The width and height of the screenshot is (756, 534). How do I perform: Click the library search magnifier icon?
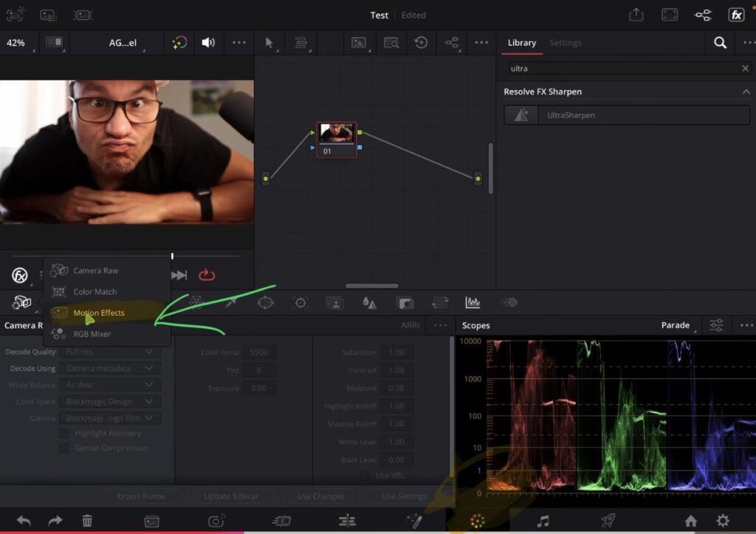click(x=720, y=43)
